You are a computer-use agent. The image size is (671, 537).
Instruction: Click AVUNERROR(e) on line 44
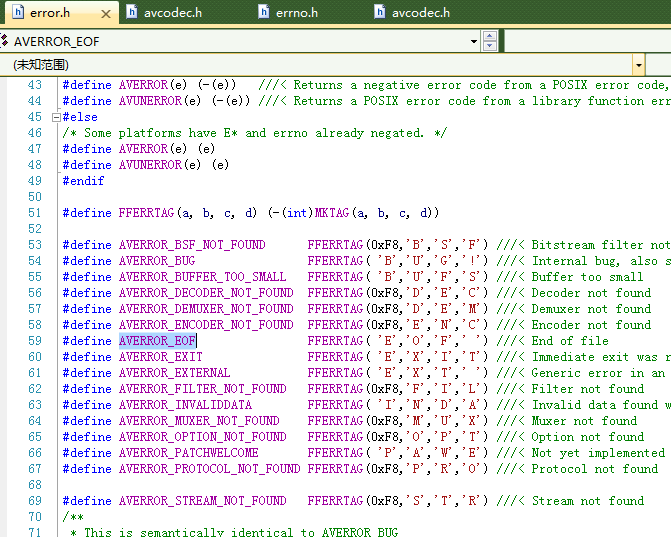[160, 101]
